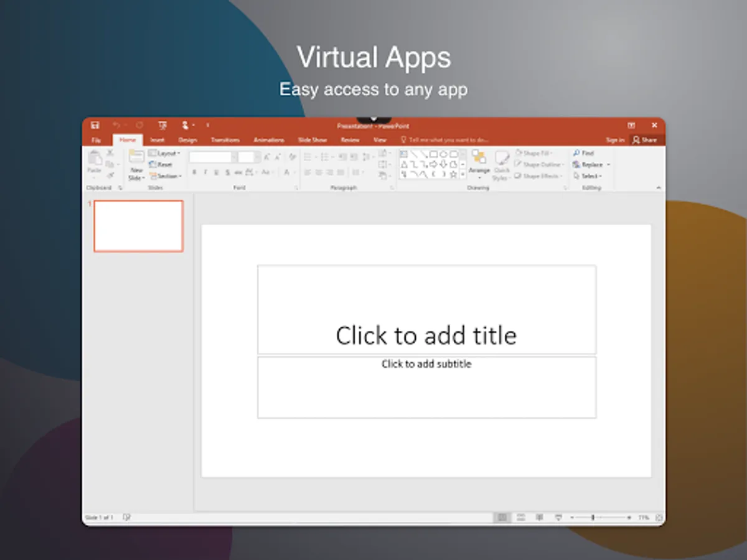Viewport: 747px width, 560px height.
Task: Toggle Italic formatting in Font group
Action: pyautogui.click(x=205, y=172)
